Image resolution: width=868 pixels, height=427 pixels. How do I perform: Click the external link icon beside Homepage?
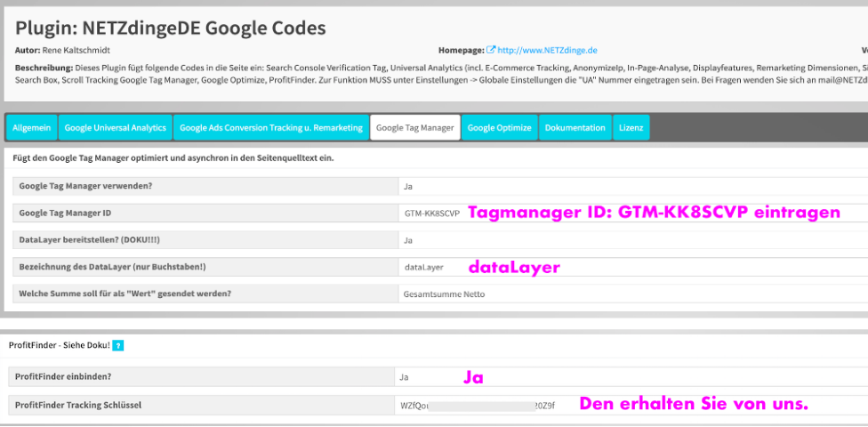pyautogui.click(x=490, y=50)
